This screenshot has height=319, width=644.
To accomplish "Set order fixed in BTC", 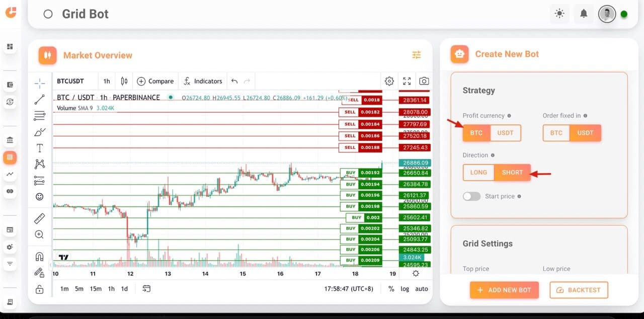I will click(556, 133).
